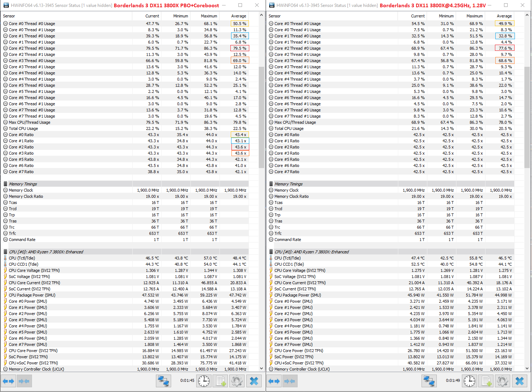The height and width of the screenshot is (392, 532).
Task: Click the chip icon beside Memory Timings in right window
Action: coord(271,184)
